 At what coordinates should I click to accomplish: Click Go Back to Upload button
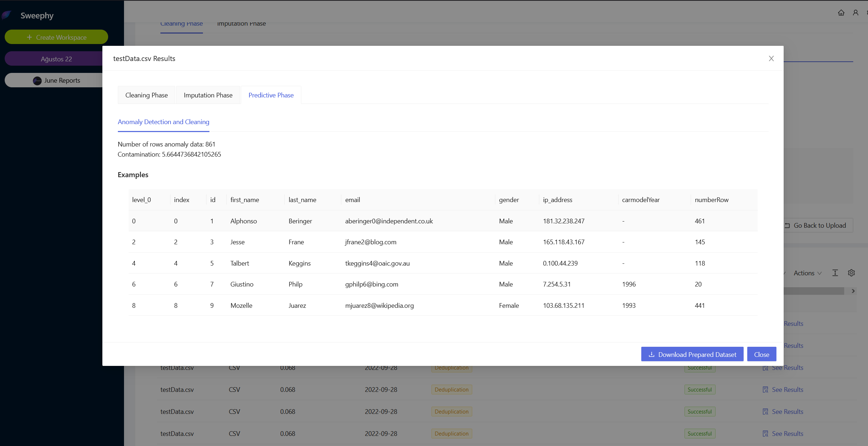tap(818, 225)
